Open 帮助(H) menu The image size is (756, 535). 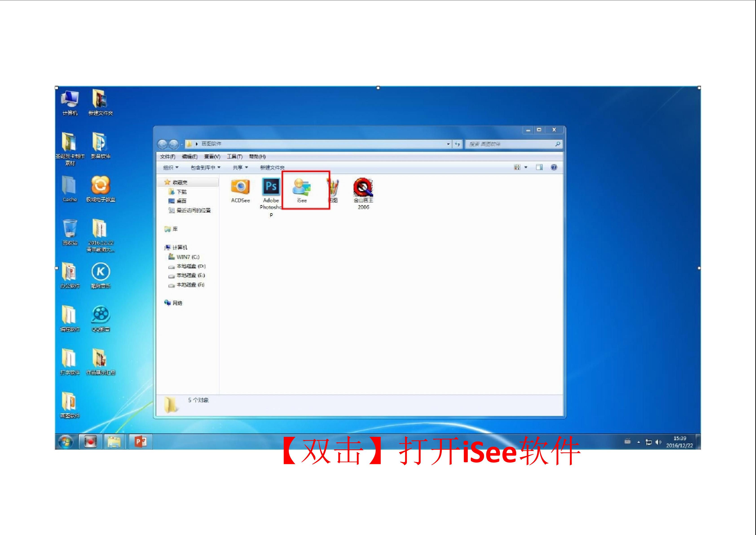257,156
